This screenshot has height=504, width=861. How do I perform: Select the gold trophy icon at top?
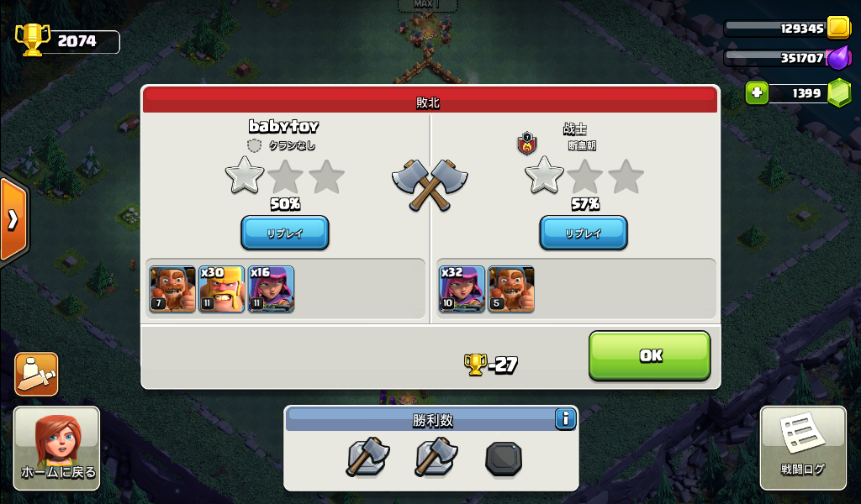click(32, 39)
